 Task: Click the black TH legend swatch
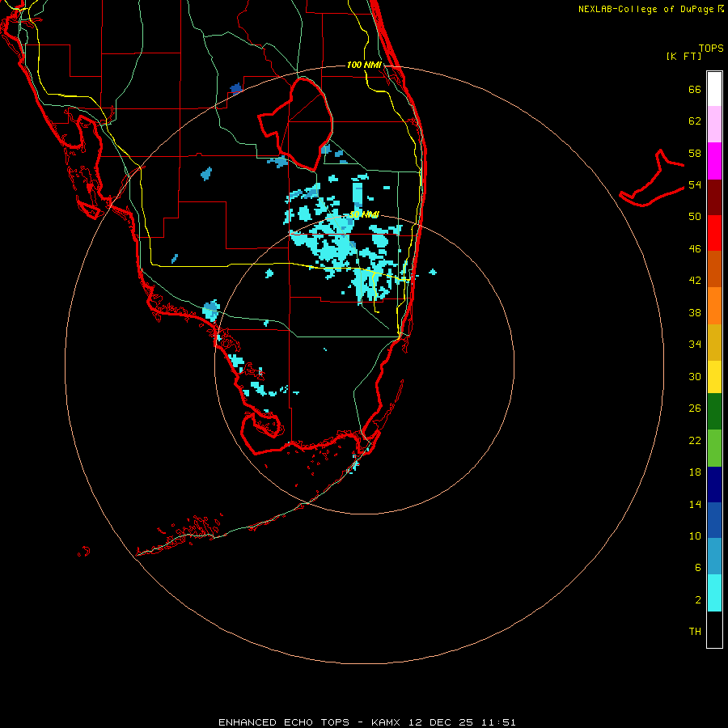coord(714,629)
